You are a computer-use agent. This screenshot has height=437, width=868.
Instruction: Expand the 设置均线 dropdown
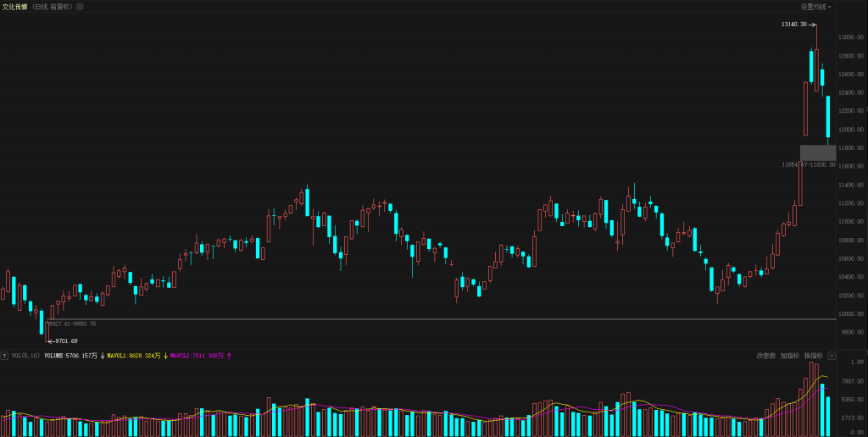click(x=816, y=7)
